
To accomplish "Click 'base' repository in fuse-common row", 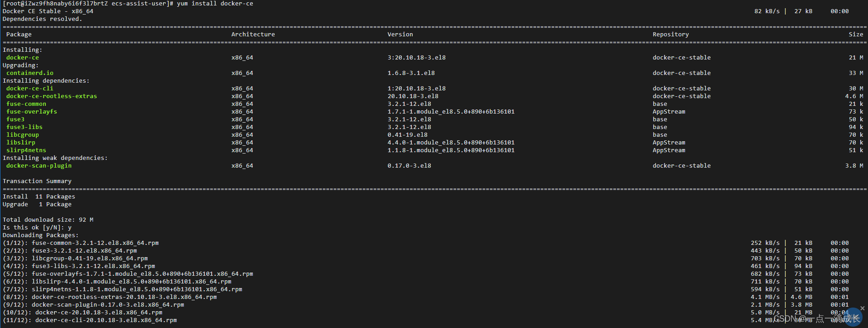I will point(660,104).
